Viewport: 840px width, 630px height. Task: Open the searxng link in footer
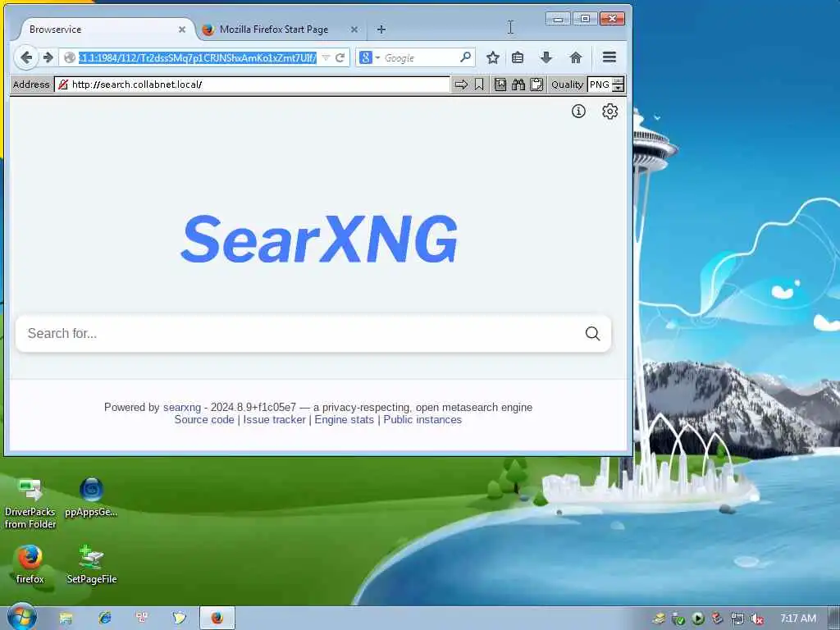(182, 407)
